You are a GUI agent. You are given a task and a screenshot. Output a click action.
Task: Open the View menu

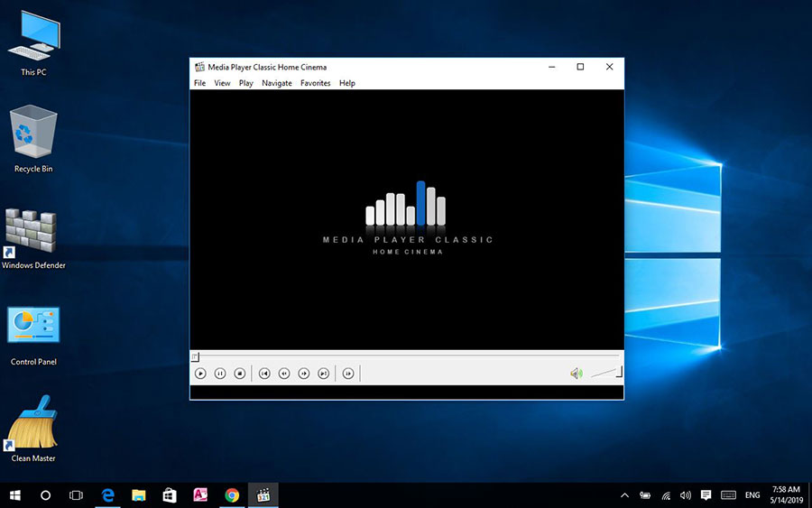[x=222, y=83]
